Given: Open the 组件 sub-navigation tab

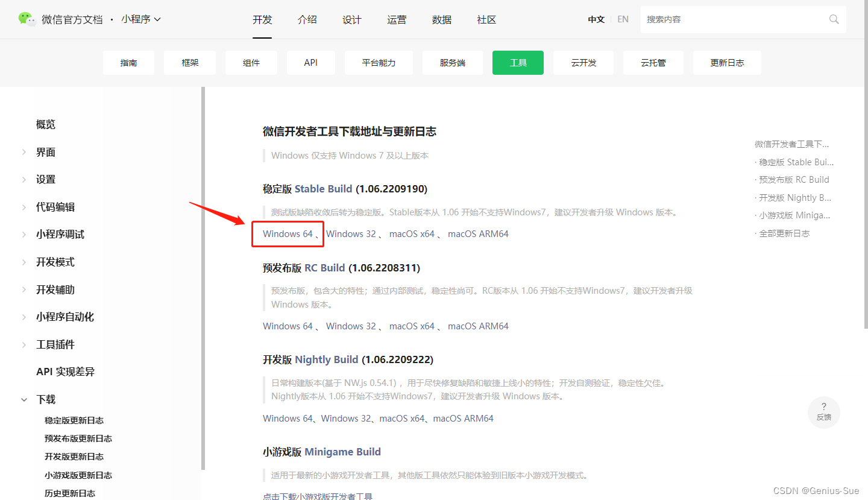Looking at the screenshot, I should click(x=251, y=63).
